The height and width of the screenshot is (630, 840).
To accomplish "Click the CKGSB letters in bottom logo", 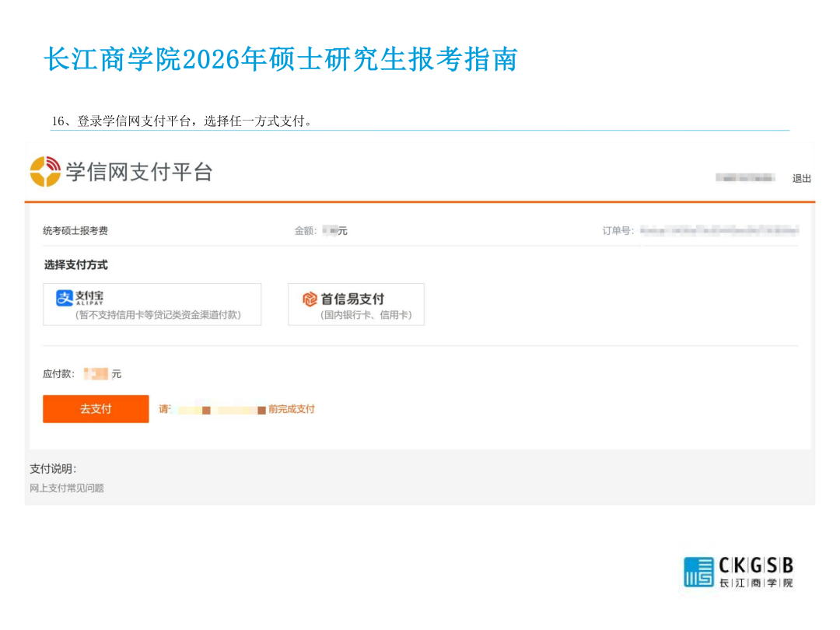I will (756, 565).
